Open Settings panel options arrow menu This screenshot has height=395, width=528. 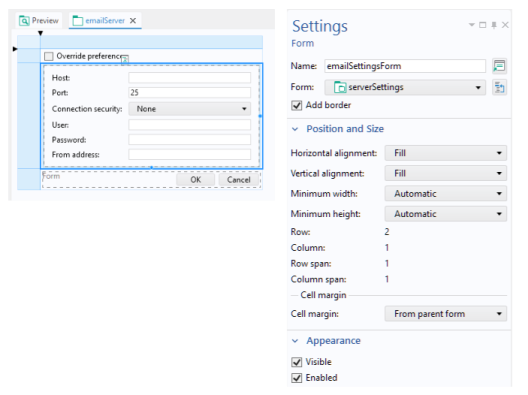pos(472,25)
